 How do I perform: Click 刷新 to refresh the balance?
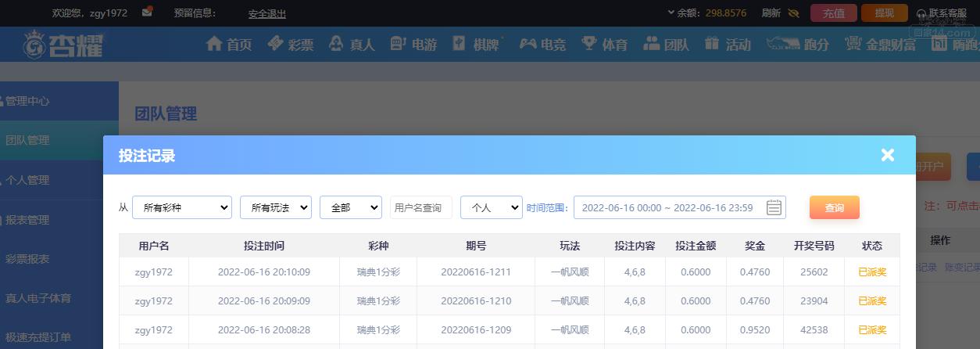[x=771, y=13]
